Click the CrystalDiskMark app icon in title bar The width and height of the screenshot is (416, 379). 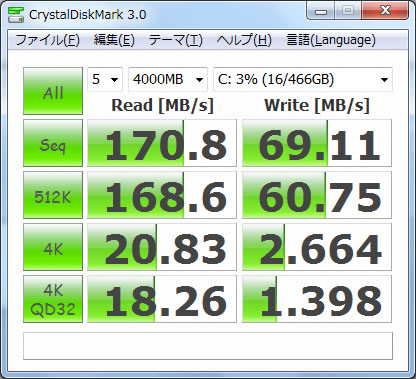click(16, 14)
